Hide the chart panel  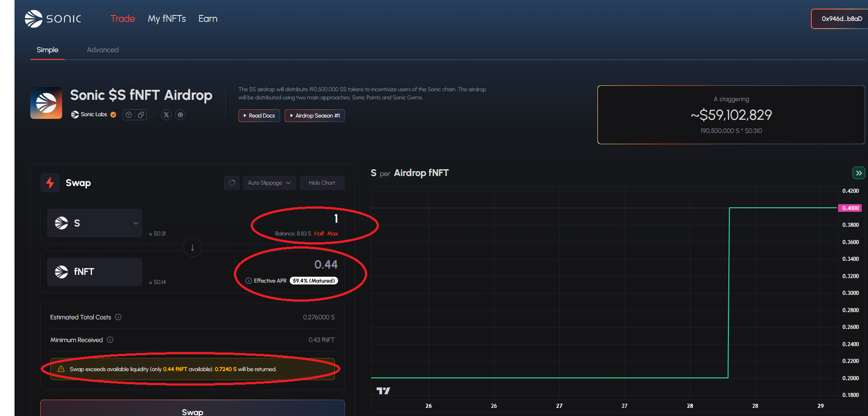(x=322, y=183)
